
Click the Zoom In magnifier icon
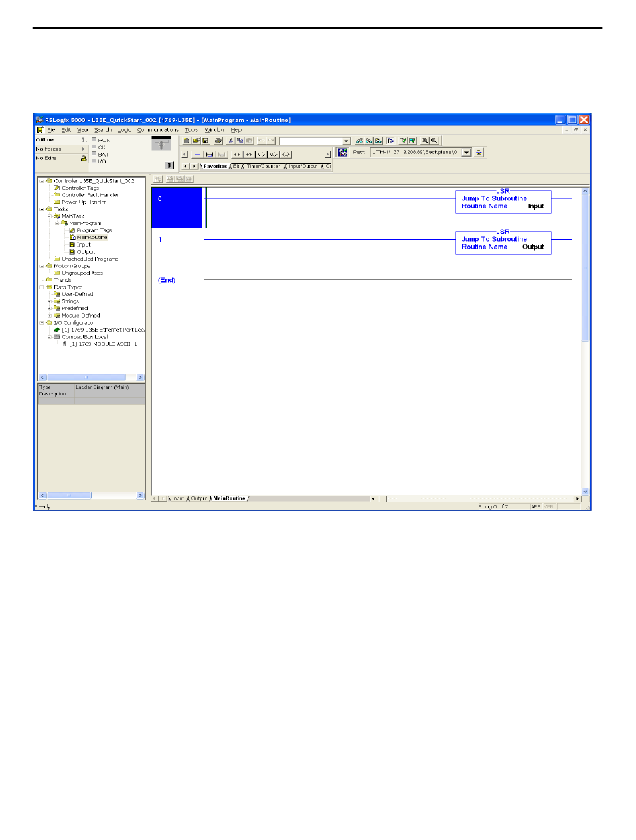click(x=425, y=141)
